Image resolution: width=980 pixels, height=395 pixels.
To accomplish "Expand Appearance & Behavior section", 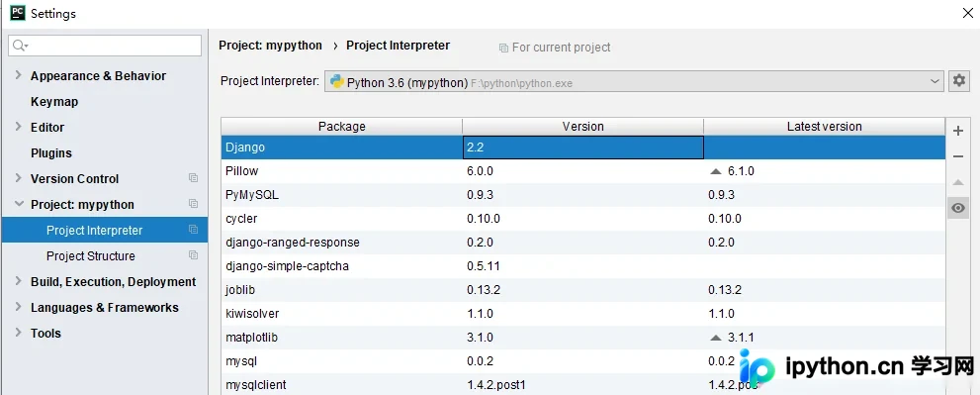I will (18, 75).
